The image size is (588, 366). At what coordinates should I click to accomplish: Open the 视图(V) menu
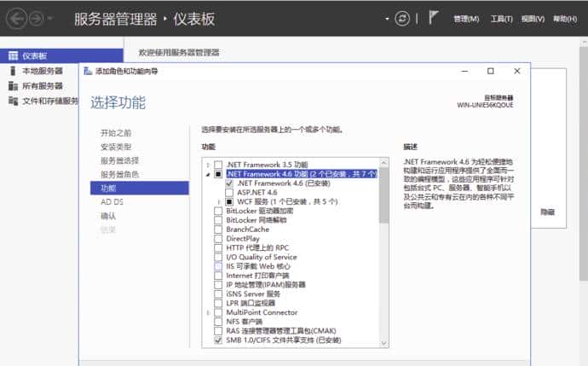pyautogui.click(x=533, y=19)
